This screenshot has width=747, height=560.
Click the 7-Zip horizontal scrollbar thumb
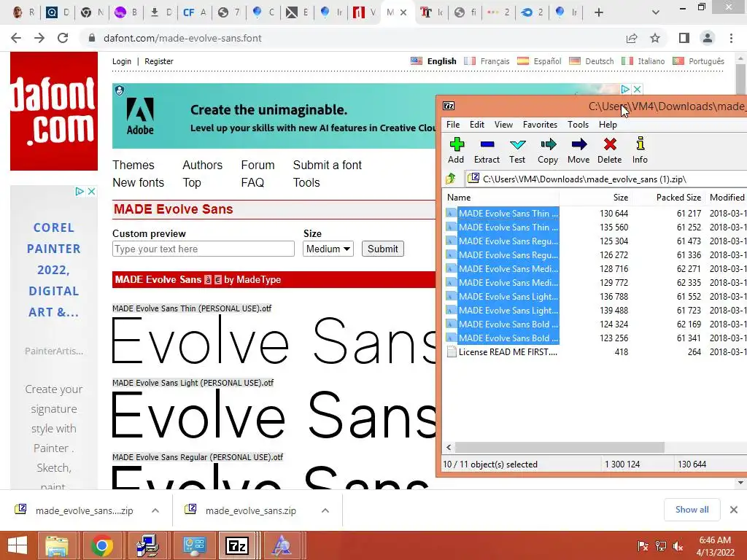coord(560,448)
